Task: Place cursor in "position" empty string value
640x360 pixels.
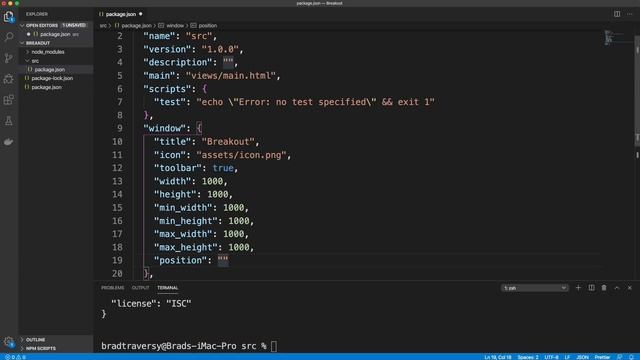Action: [x=223, y=260]
